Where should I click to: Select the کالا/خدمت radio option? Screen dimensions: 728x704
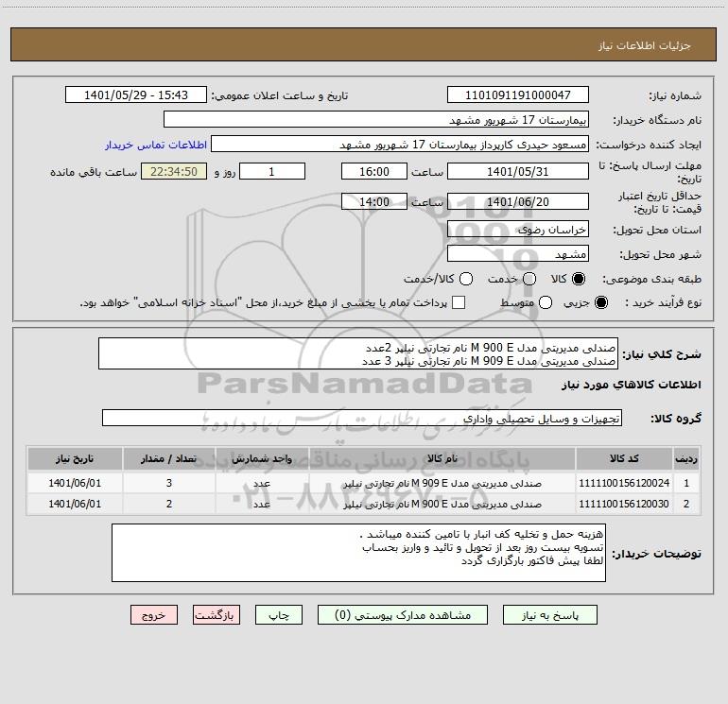[x=466, y=279]
